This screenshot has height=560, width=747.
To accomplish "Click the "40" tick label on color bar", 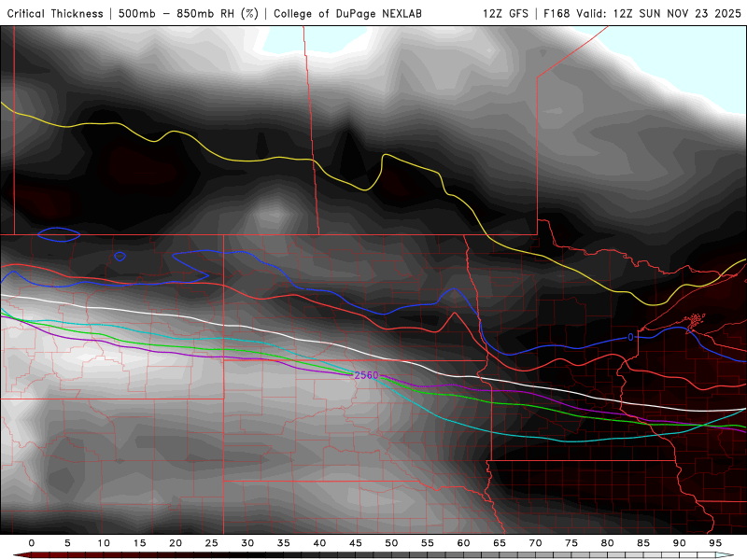I will [x=319, y=543].
